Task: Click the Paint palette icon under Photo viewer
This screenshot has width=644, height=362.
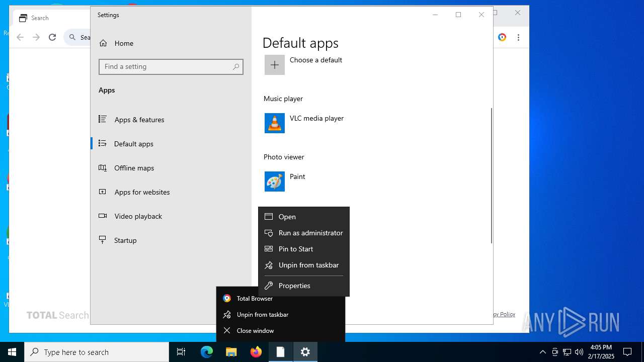Action: (x=275, y=182)
